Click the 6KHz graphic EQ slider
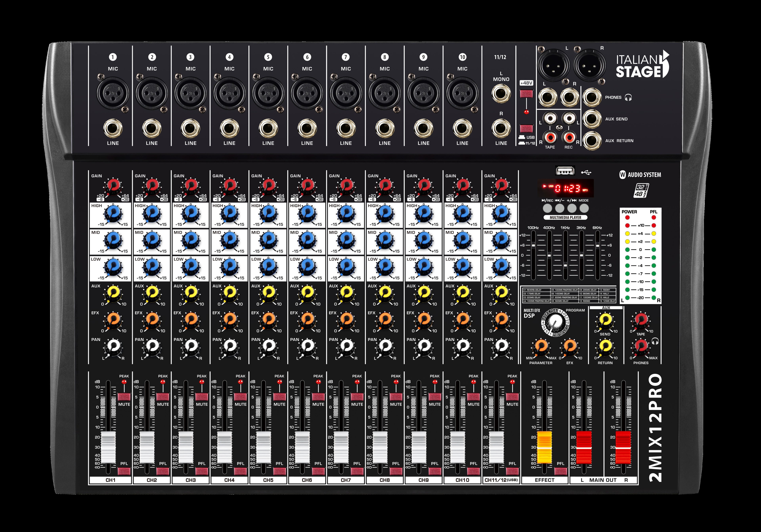 [597, 246]
